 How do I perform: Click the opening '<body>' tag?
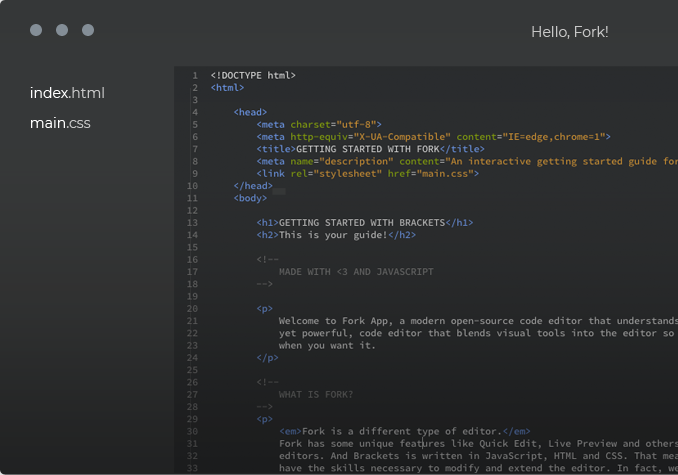250,198
